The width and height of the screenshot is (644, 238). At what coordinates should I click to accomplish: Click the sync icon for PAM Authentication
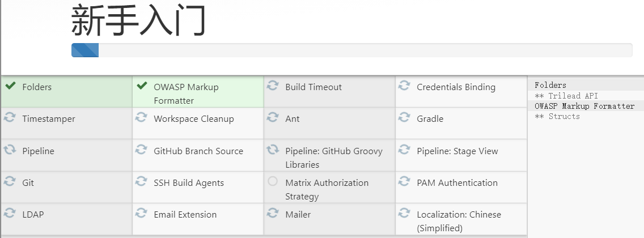[x=404, y=181]
